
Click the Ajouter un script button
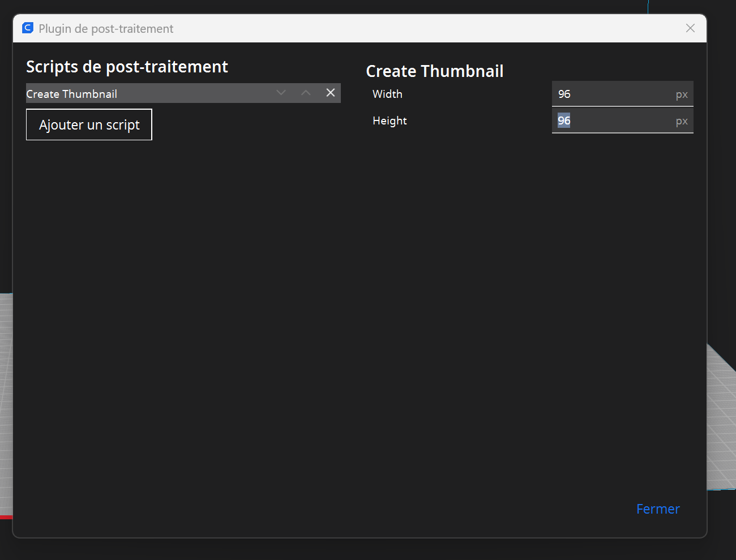point(89,124)
